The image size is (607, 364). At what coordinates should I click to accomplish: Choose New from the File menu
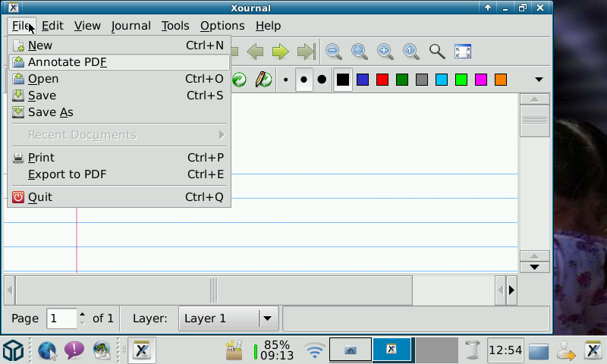click(x=119, y=45)
